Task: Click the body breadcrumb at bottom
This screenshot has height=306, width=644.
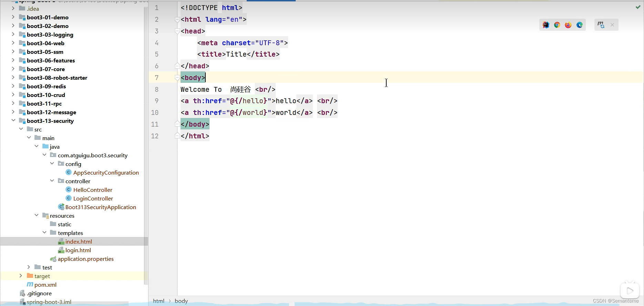Action: click(181, 301)
